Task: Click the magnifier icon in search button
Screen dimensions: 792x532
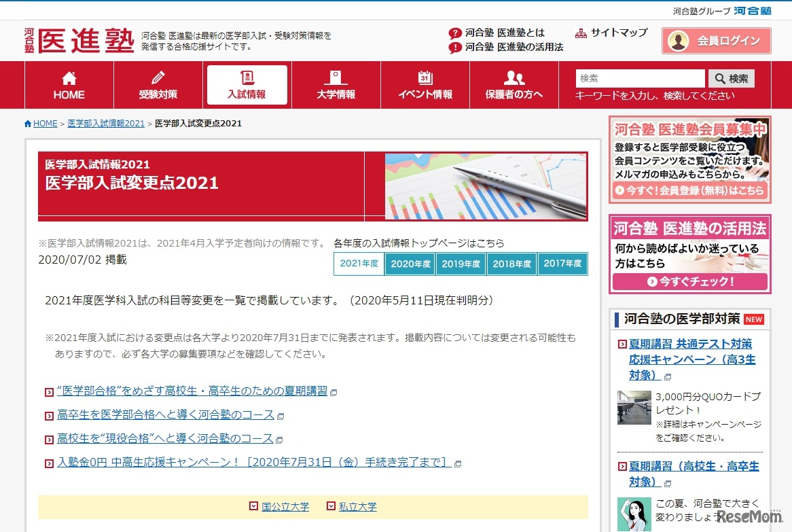Action: (x=720, y=78)
